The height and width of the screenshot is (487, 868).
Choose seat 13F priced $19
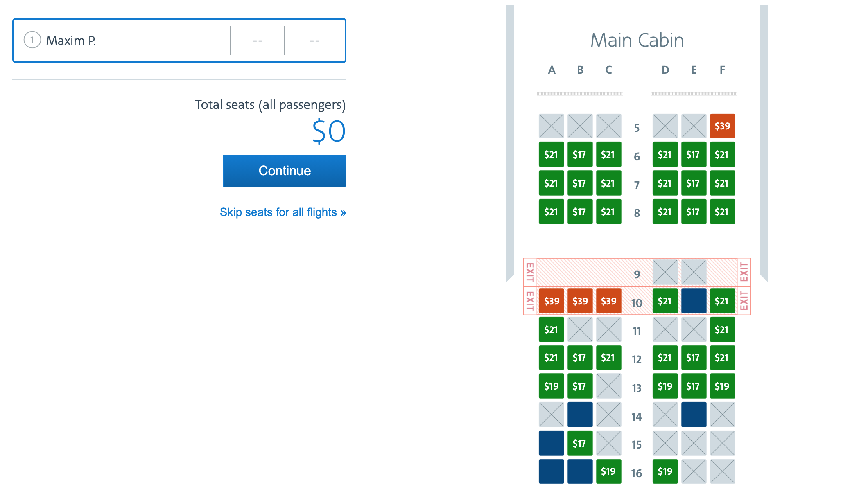(722, 386)
